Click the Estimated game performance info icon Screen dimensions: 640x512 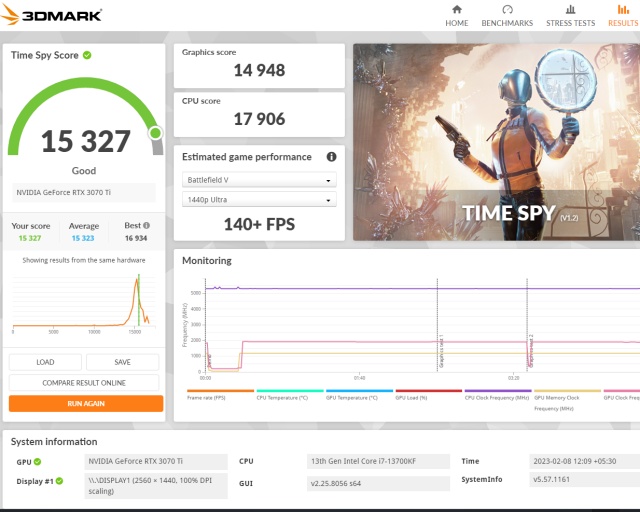click(x=331, y=157)
